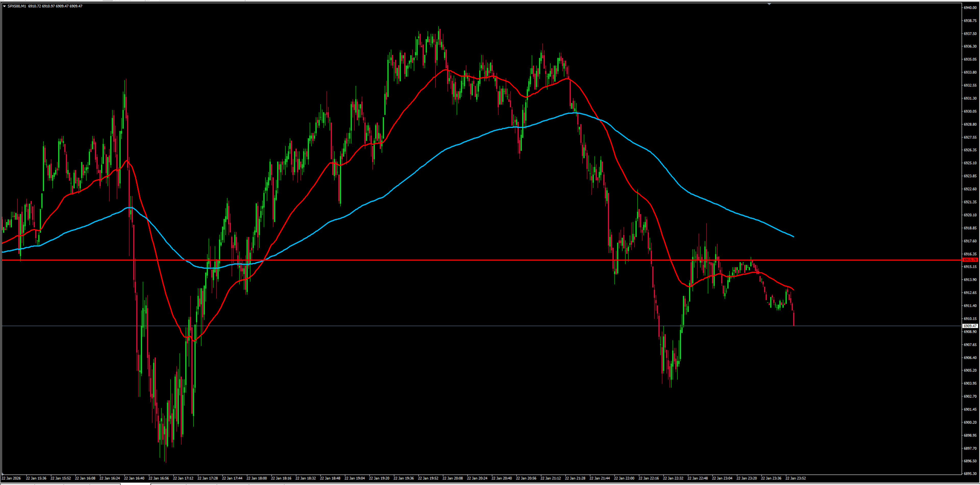Screen dimensions: 980x485
Task: Click the 22 Jan 18:00 time label
Action: click(x=256, y=478)
